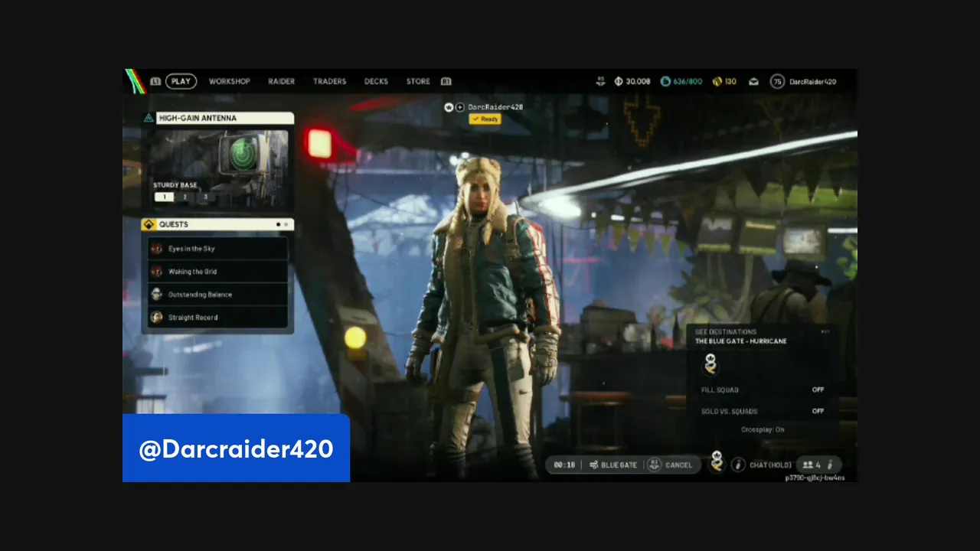
Task: Open the HIGH-GAIN ANTENNA header
Action: tap(225, 118)
